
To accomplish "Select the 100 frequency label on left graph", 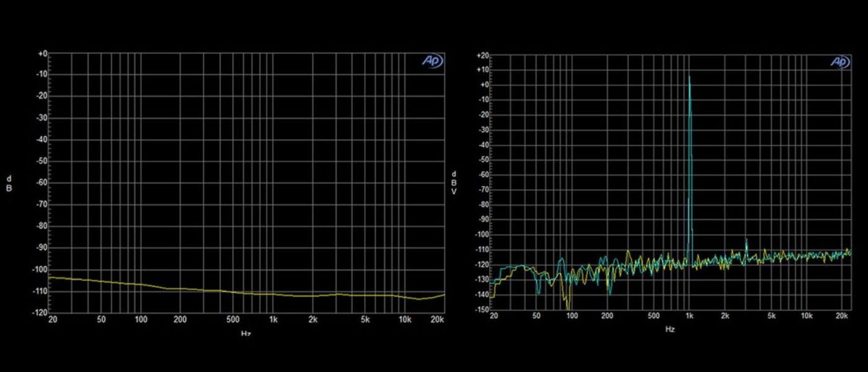I will click(141, 320).
